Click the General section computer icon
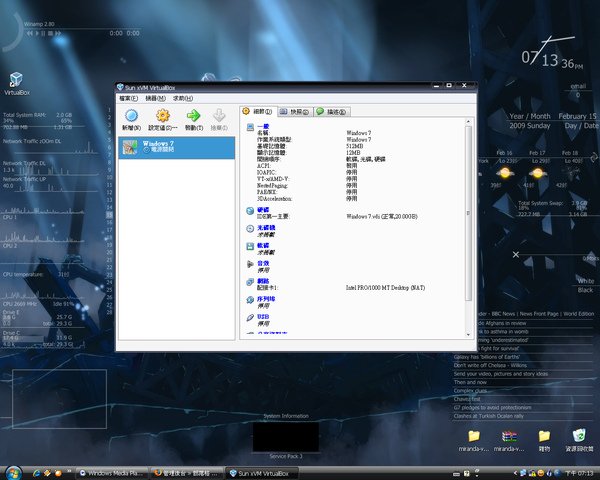Image resolution: width=600 pixels, height=480 pixels. point(250,127)
